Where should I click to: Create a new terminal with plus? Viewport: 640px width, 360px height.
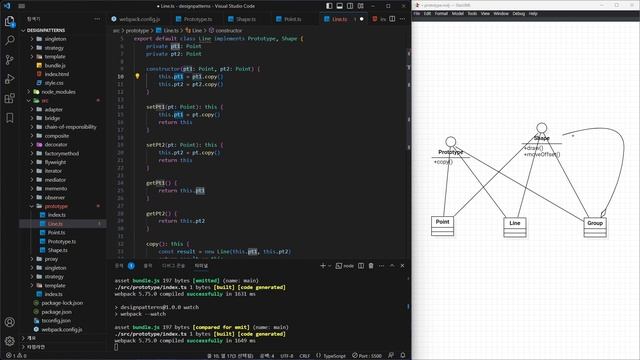323,266
